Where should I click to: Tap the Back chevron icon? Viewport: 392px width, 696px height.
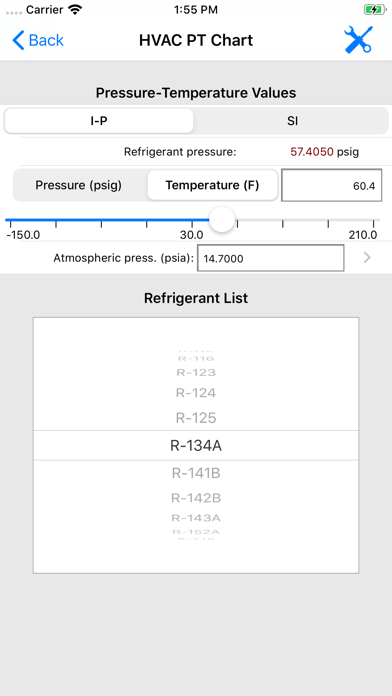point(18,40)
